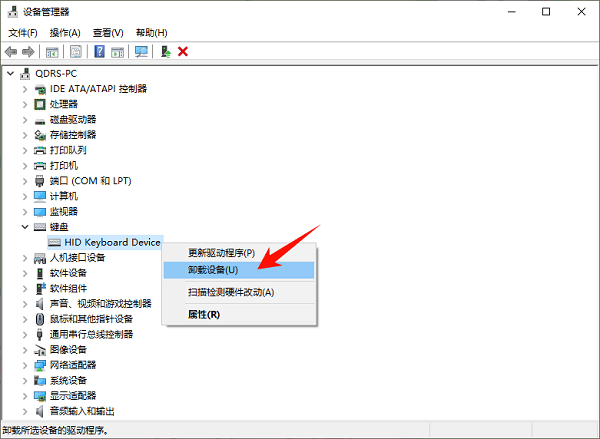Collapse the 键盘 keyboard category
The image size is (600, 439).
click(x=25, y=227)
